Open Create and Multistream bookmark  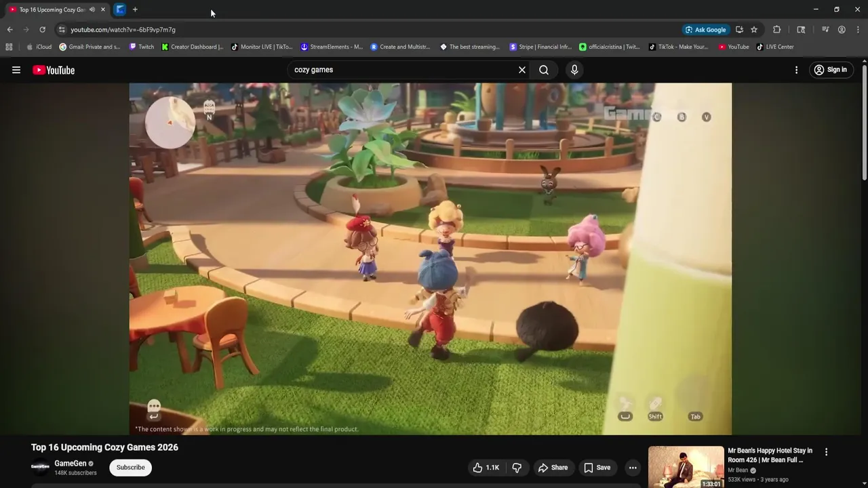[400, 47]
